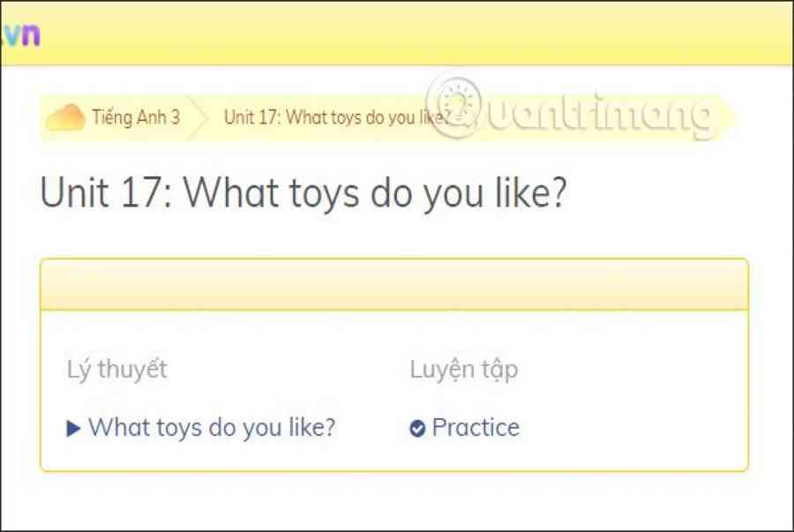Screen dimensions: 794x532
Task: Select the Luyện tập section label
Action: pos(463,370)
